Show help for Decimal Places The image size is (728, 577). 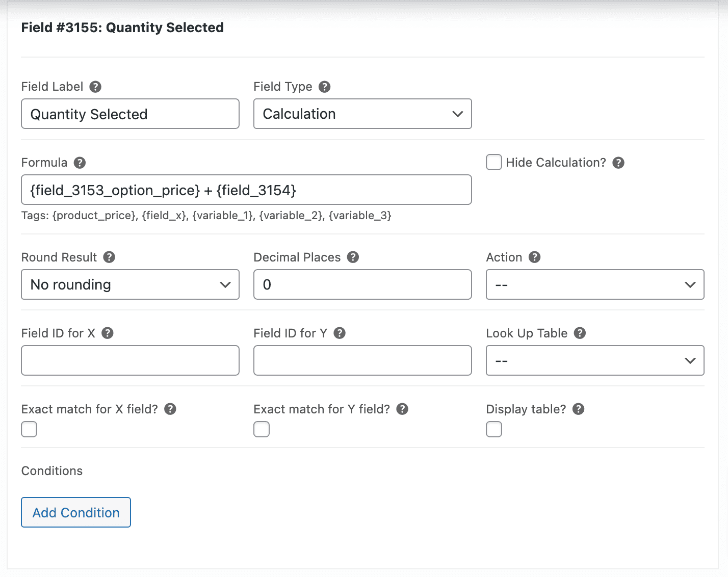click(x=353, y=257)
